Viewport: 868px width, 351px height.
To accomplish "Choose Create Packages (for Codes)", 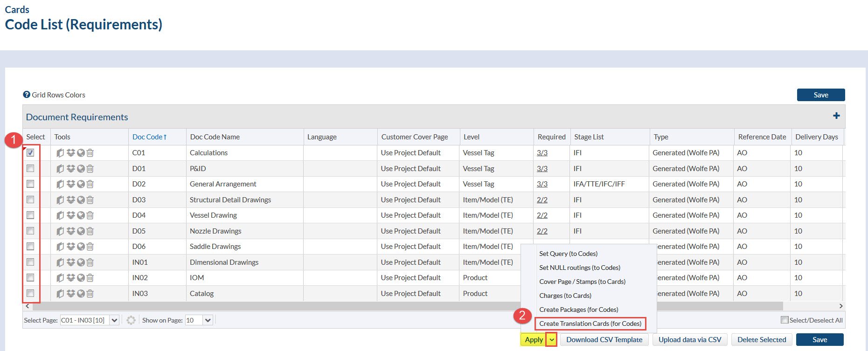I will [578, 310].
